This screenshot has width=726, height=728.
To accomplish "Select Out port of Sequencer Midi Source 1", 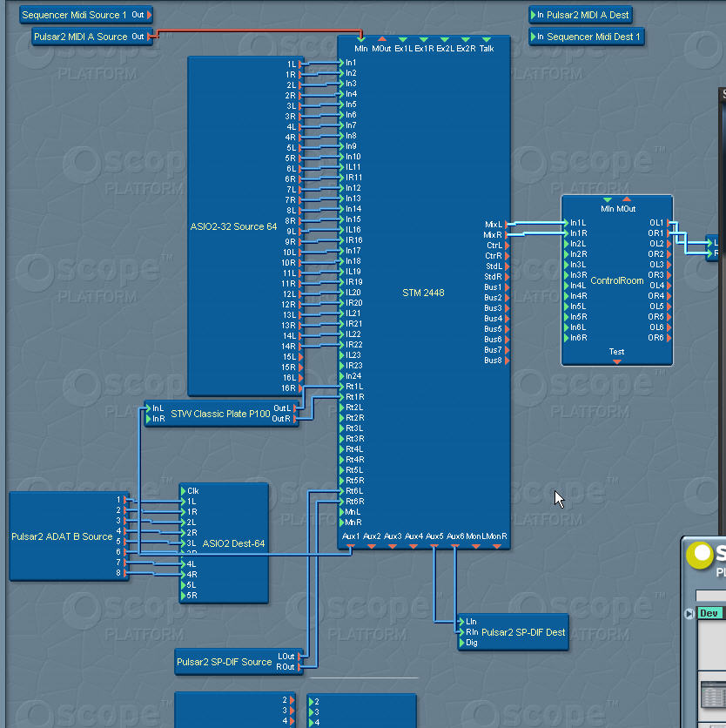I will 150,15.
